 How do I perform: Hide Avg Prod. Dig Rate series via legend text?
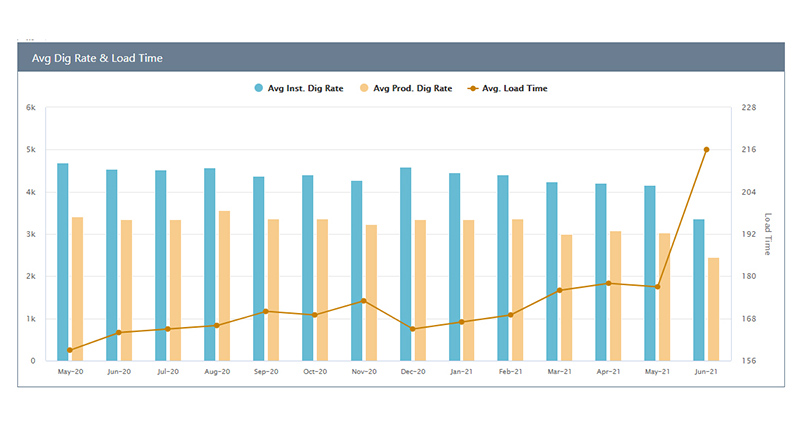click(x=412, y=88)
